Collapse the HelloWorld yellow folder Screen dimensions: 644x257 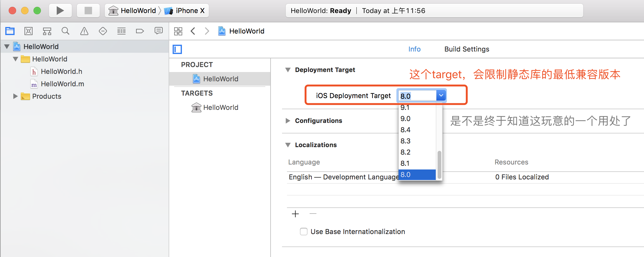15,59
